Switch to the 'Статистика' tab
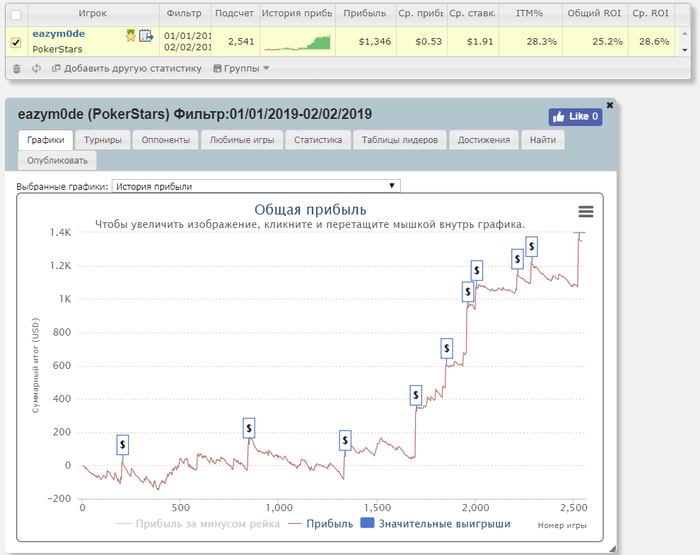700x555 pixels. point(318,140)
